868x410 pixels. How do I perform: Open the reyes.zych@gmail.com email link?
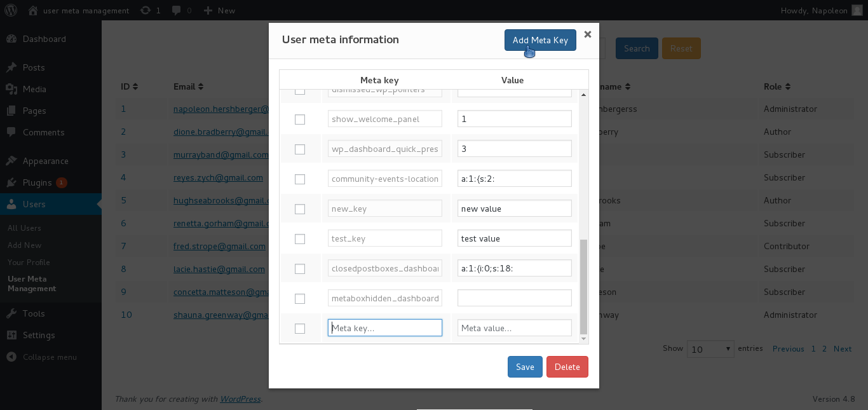(x=218, y=178)
